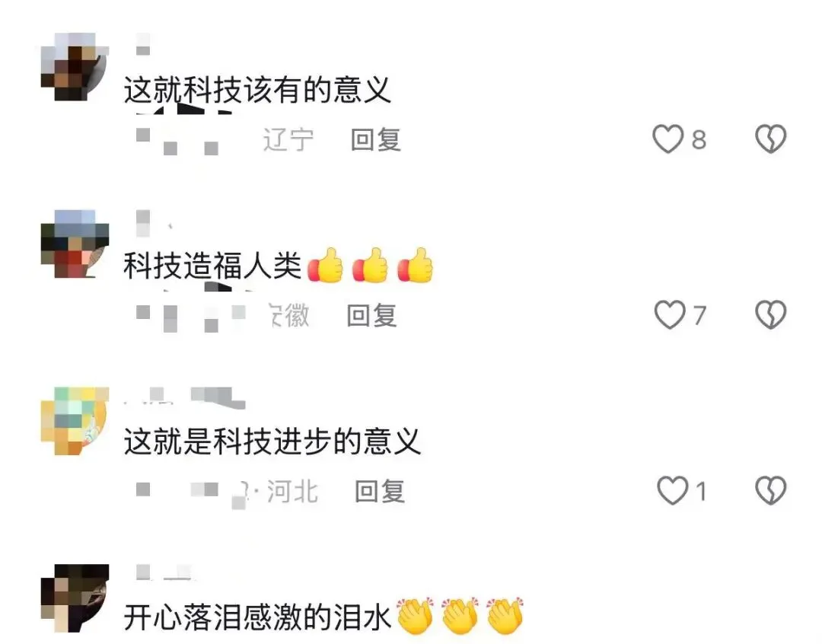Dislike the Liaoning comment with broken heart
822x644 pixels.
point(770,139)
